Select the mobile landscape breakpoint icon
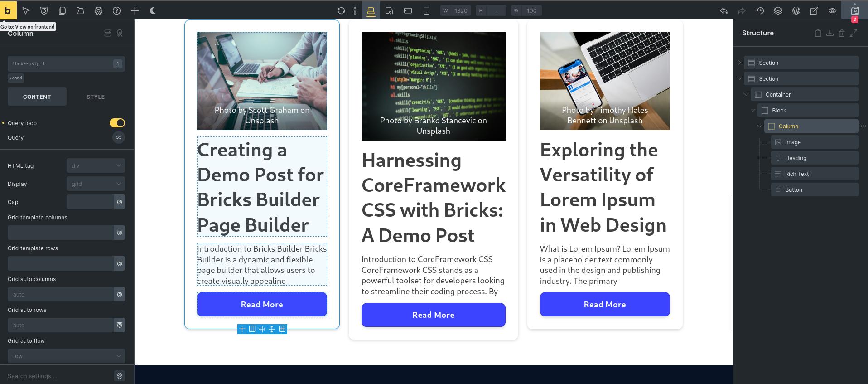The image size is (868, 384). click(x=408, y=11)
